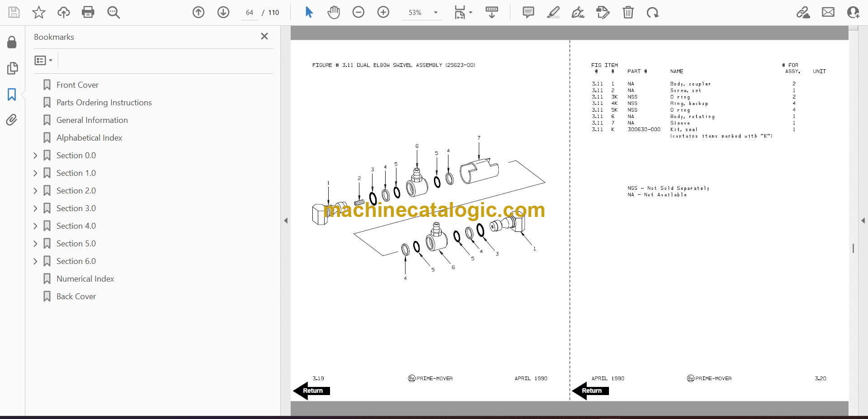
Task: Add a sticky note comment
Action: click(x=528, y=12)
